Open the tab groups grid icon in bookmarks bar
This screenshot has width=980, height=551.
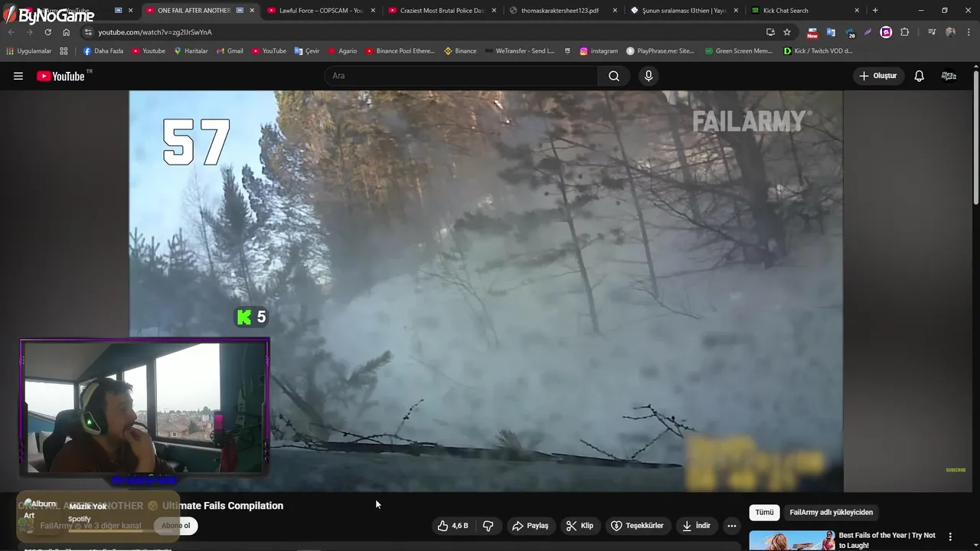tap(64, 51)
